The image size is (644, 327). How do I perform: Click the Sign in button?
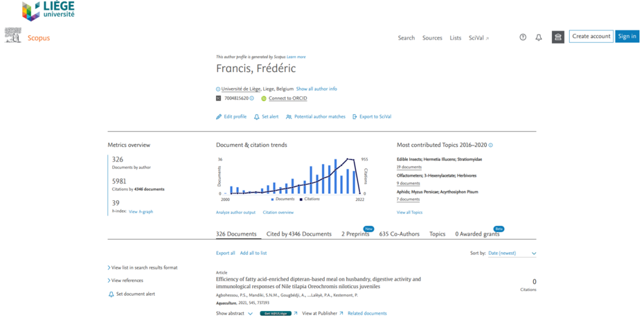(x=627, y=37)
